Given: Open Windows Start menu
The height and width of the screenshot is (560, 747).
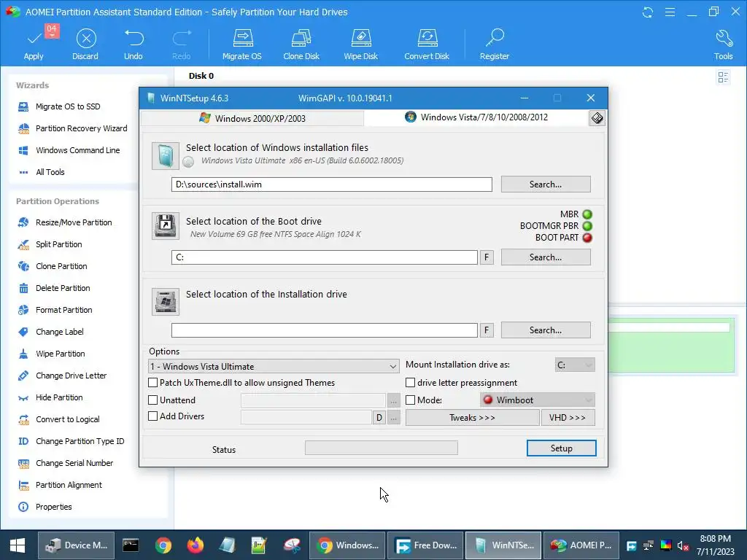Looking at the screenshot, I should click(x=18, y=545).
